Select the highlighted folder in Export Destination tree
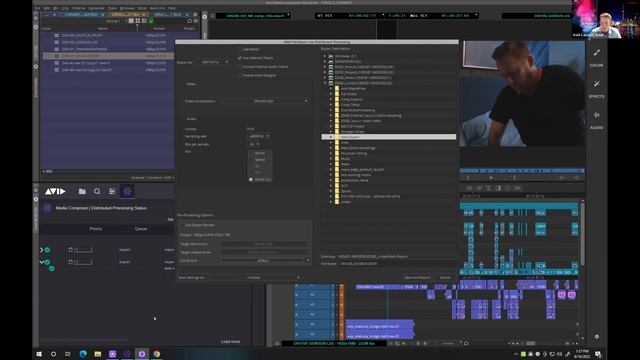 389,137
